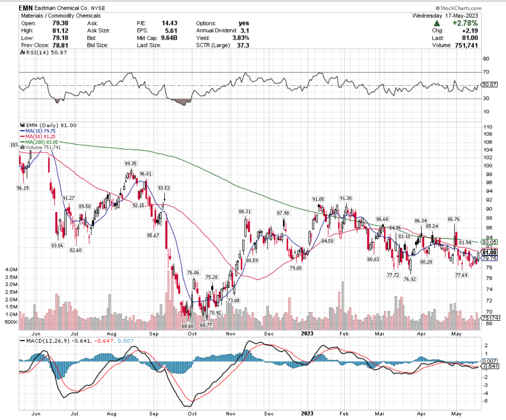Screen dimensions: 506x420
Task: Click the SCTR (Large) value 37.3
Action: 243,45
